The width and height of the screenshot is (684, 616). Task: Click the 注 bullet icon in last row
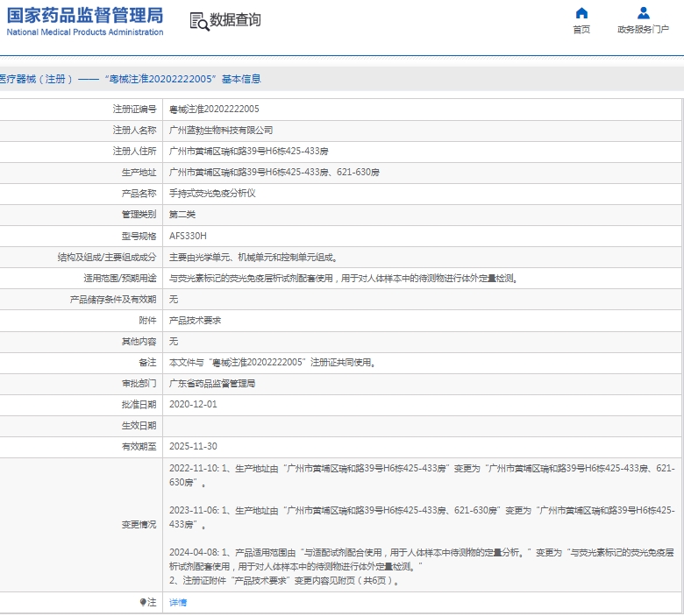pyautogui.click(x=143, y=602)
